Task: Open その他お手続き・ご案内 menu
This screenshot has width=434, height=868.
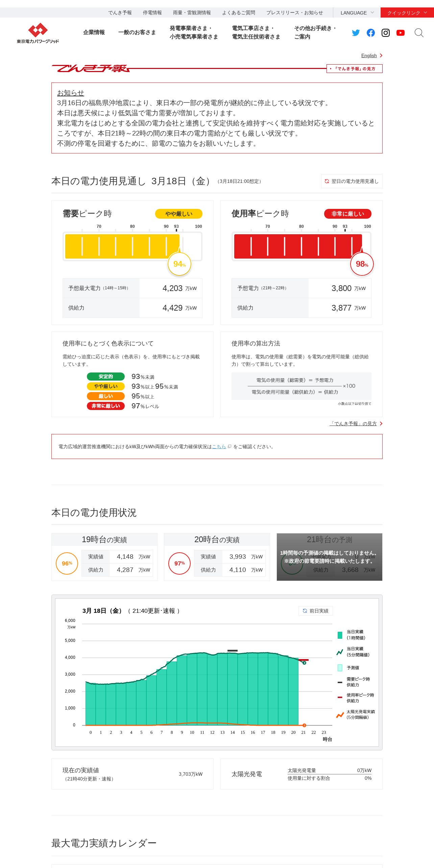Action: [315, 32]
